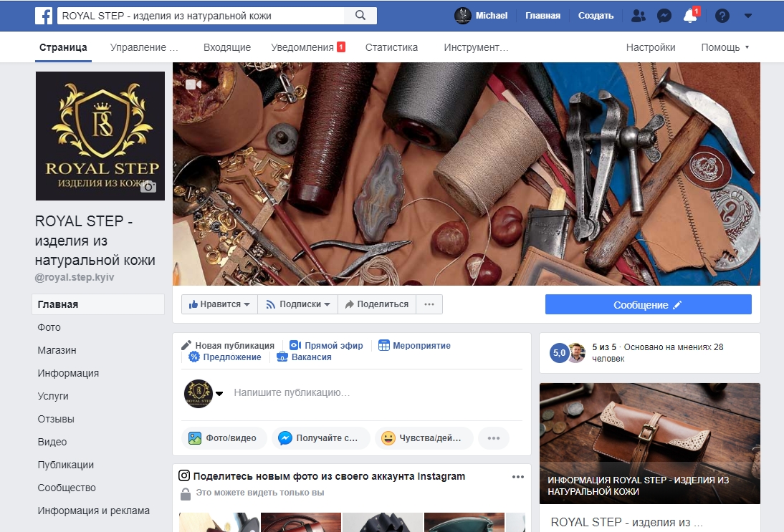Switch to the Страница tab
The width and height of the screenshot is (784, 532).
[63, 47]
